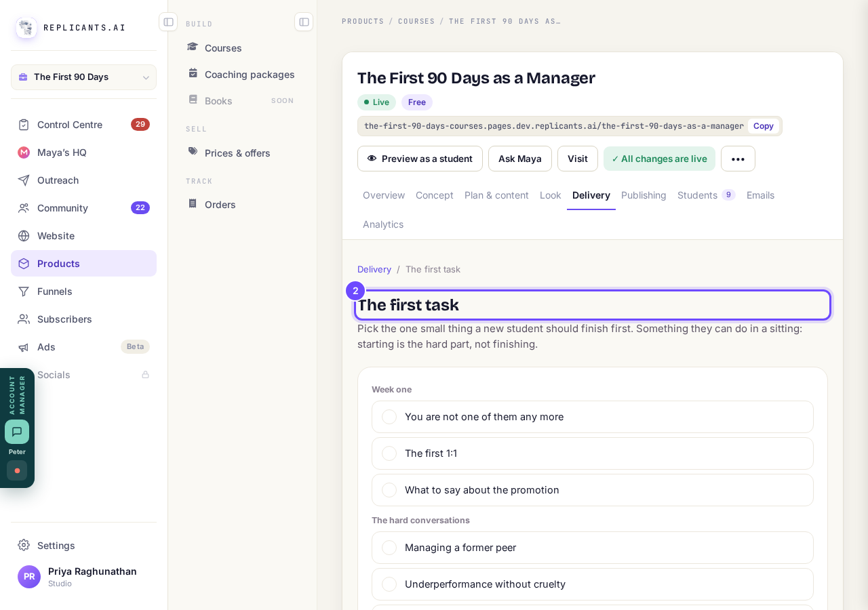Open Community people icon
The image size is (868, 610).
pyautogui.click(x=24, y=208)
